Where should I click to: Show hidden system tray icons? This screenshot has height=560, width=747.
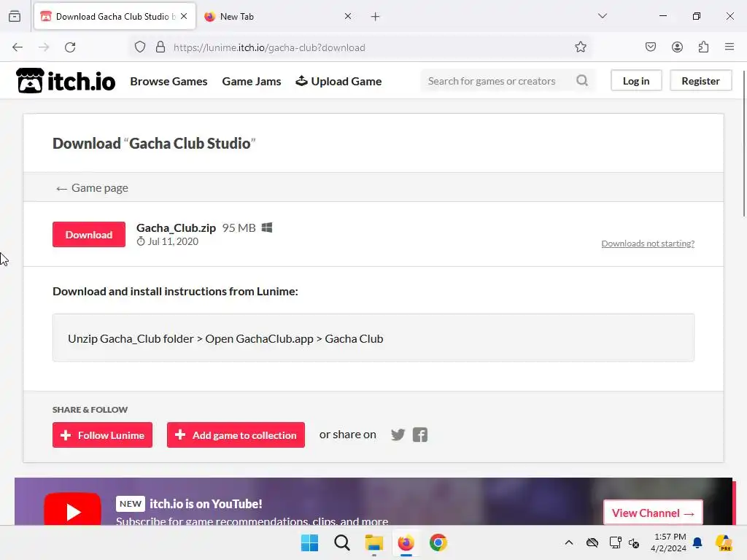[569, 542]
